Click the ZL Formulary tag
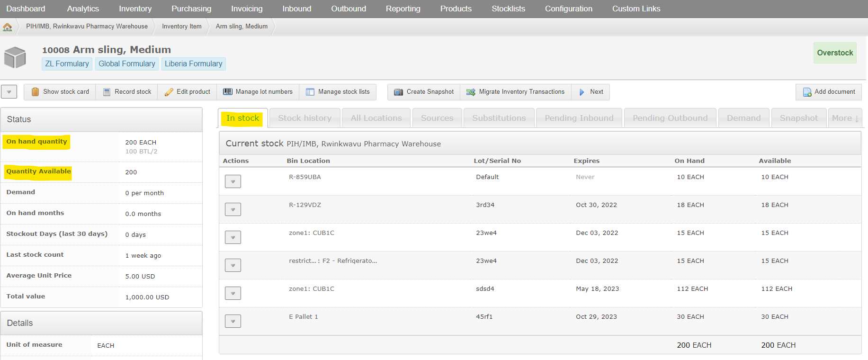The height and width of the screenshot is (360, 868). pyautogui.click(x=67, y=64)
